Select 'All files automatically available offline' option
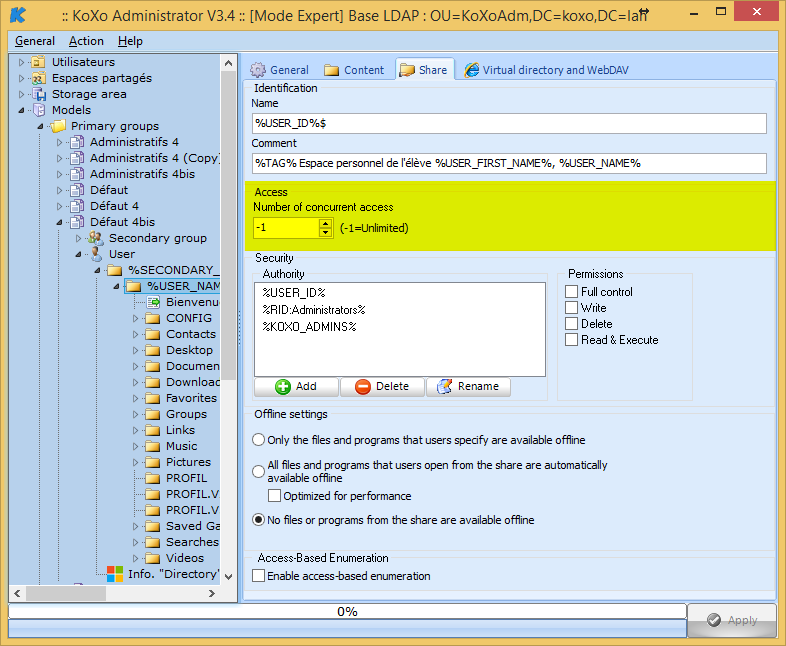 pos(258,471)
